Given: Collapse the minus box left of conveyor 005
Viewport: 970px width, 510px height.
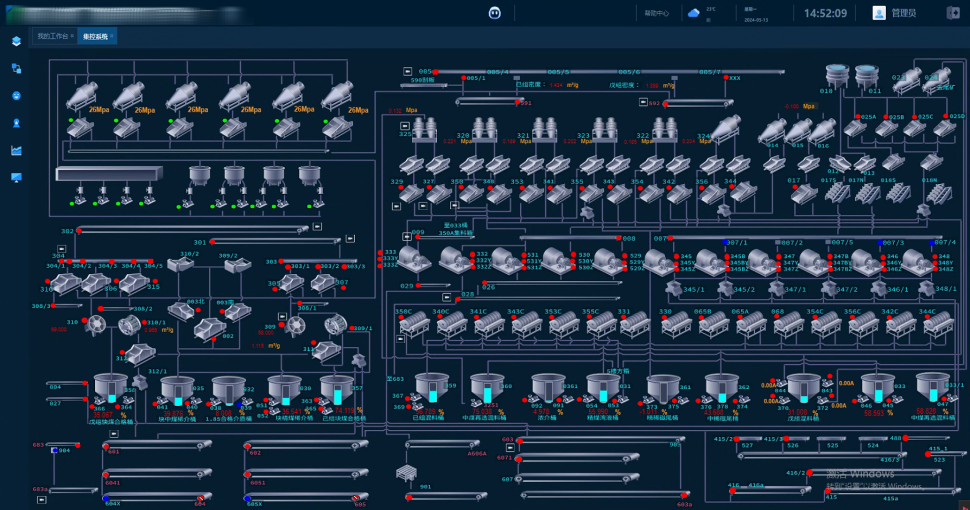Looking at the screenshot, I should 407,71.
